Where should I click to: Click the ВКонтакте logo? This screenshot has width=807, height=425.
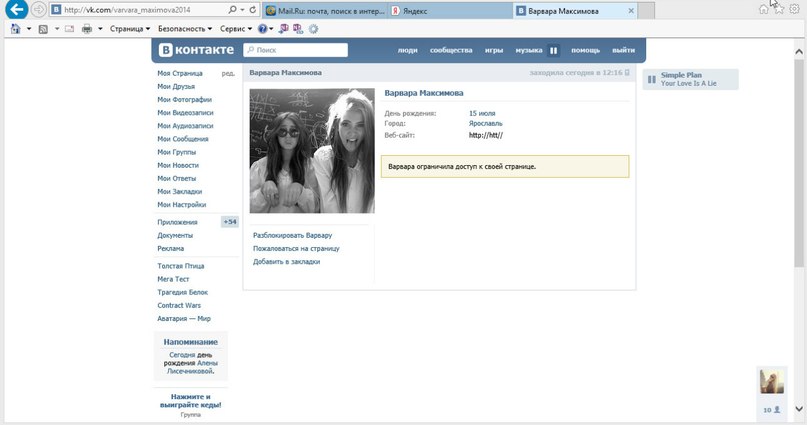coord(196,50)
